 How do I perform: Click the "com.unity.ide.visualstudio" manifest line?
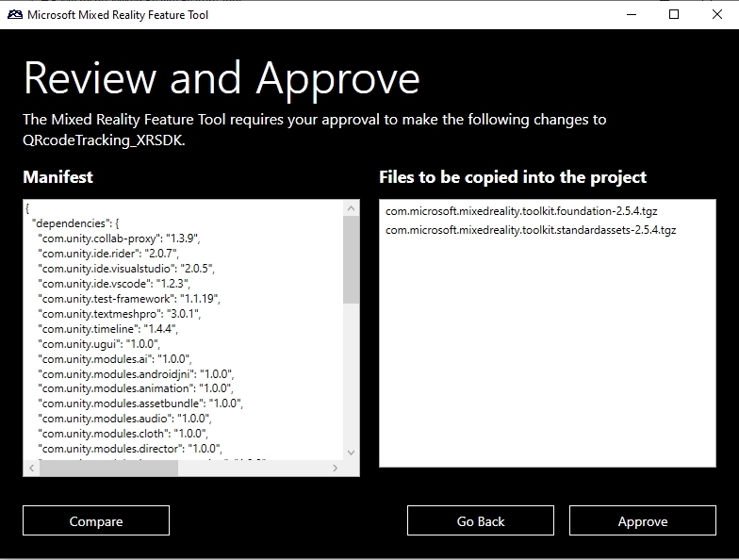point(126,268)
